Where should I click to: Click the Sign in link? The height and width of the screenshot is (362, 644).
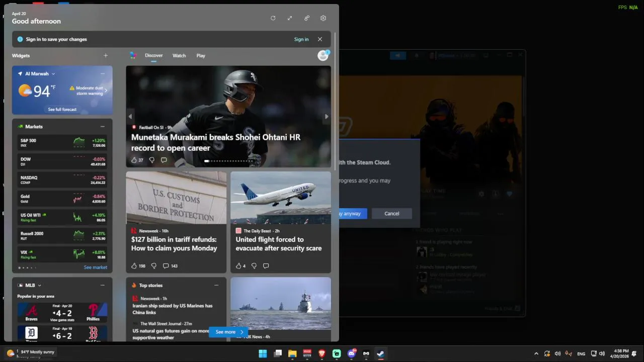[x=301, y=39]
